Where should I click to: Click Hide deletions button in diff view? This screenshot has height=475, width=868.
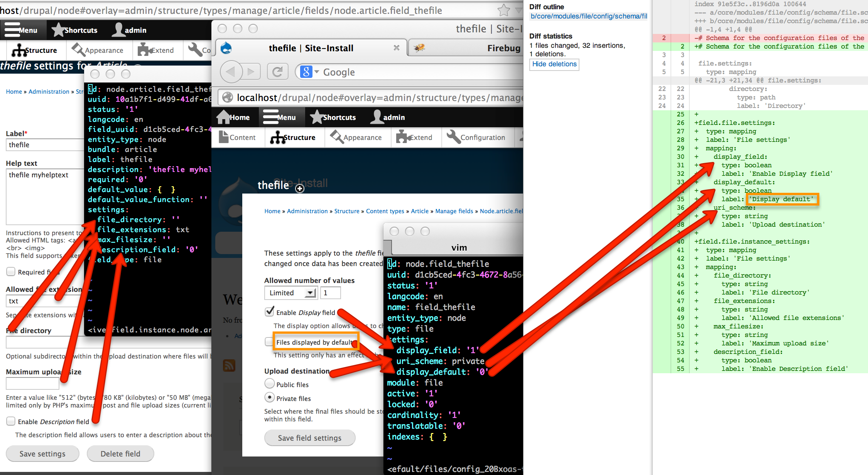click(x=554, y=64)
